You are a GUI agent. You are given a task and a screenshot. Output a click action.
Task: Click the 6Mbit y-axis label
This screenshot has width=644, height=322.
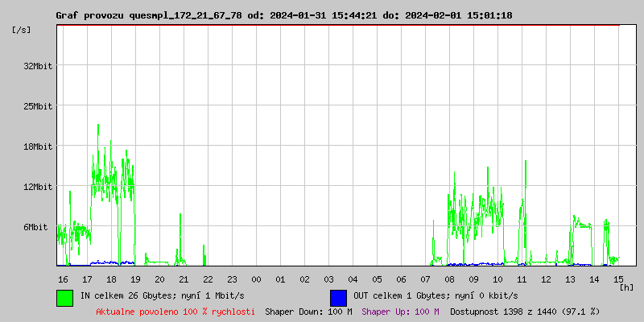pos(40,227)
